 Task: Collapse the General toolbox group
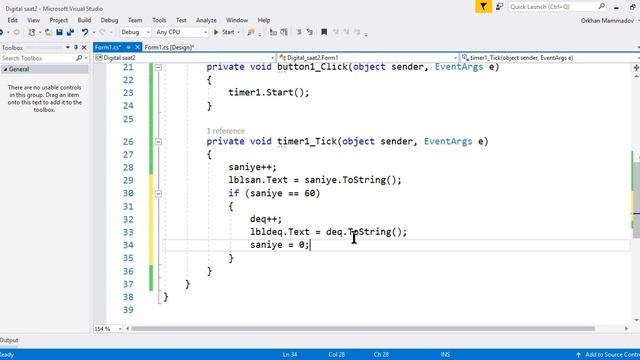(x=6, y=69)
